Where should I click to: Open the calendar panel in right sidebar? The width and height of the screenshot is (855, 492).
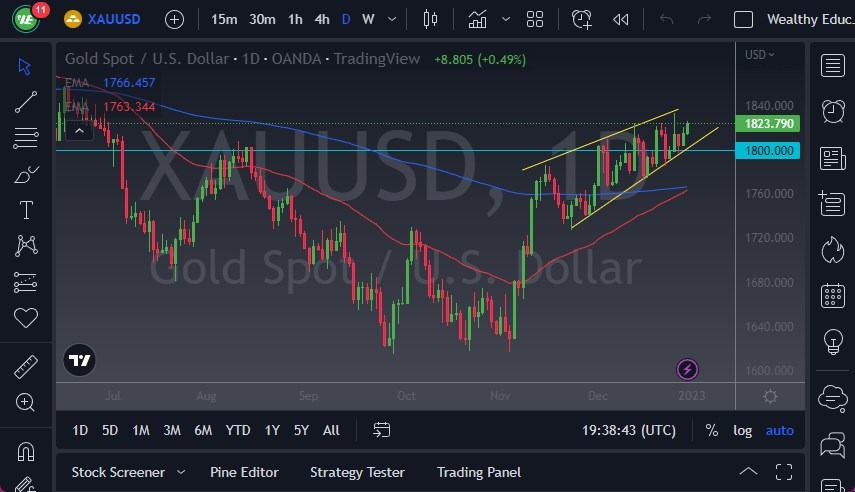click(831, 296)
